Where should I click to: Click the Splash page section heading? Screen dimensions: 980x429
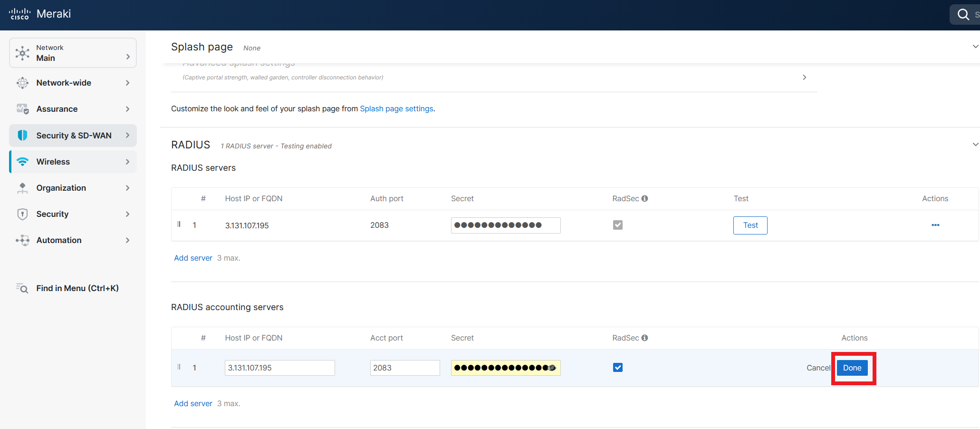click(202, 47)
